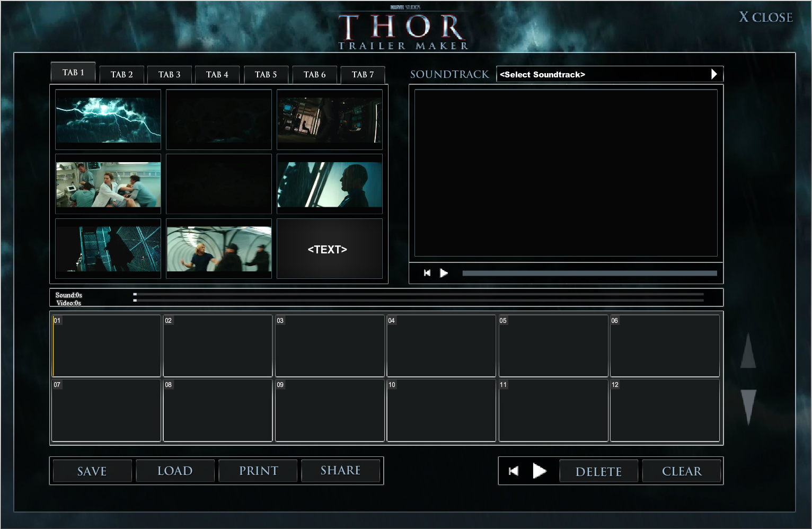812x529 pixels.
Task: Open Tab 3 clips
Action: tap(170, 75)
